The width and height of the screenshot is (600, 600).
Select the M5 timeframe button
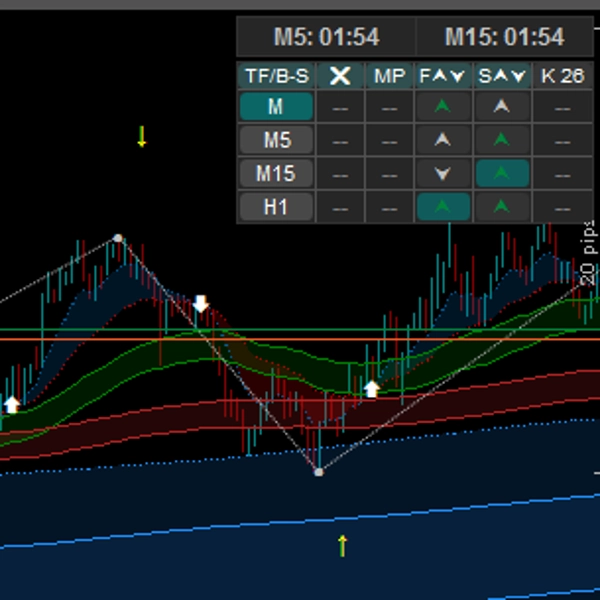[276, 140]
